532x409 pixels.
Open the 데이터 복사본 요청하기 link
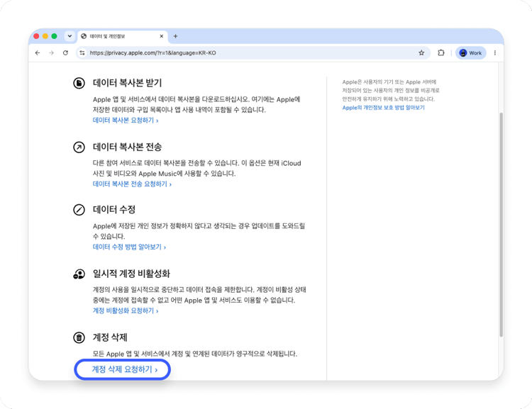126,121
